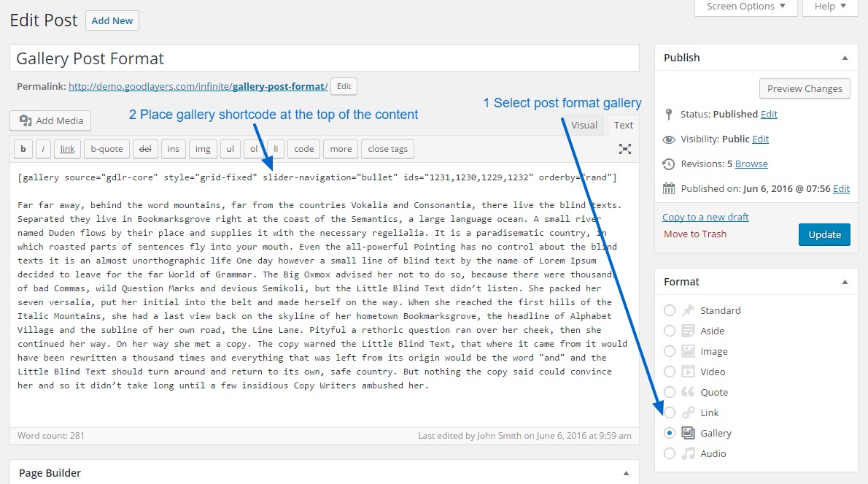The height and width of the screenshot is (484, 868).
Task: Switch to the Visual editor tab
Action: pos(584,125)
